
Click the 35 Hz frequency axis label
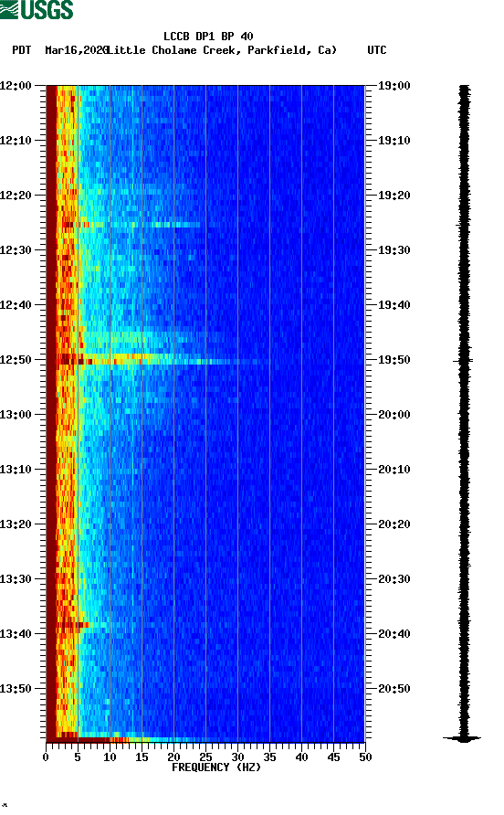click(x=269, y=757)
